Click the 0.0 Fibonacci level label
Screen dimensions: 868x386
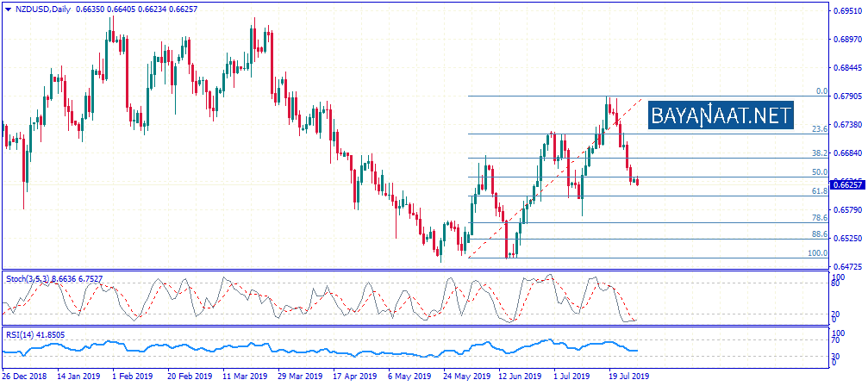coord(822,91)
